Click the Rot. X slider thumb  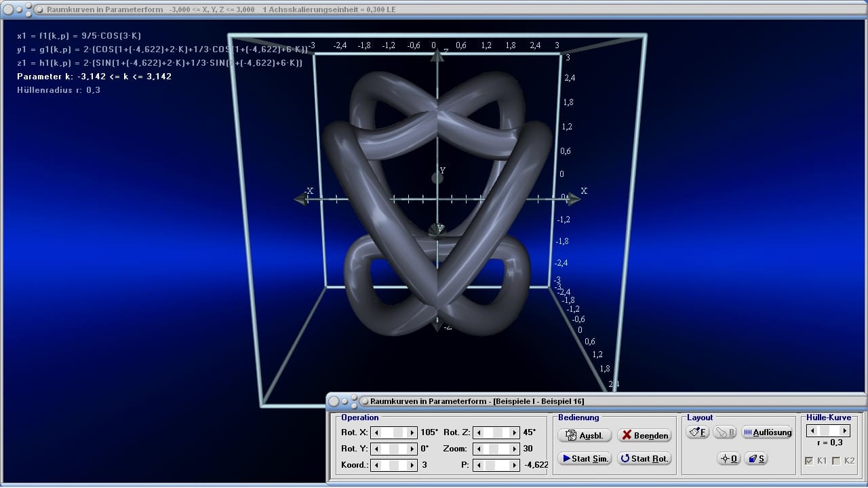click(398, 432)
